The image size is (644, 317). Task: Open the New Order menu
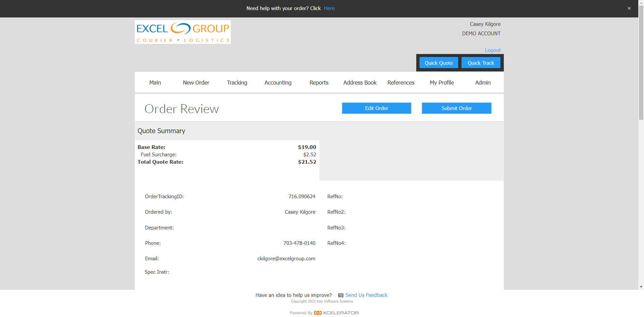click(196, 83)
